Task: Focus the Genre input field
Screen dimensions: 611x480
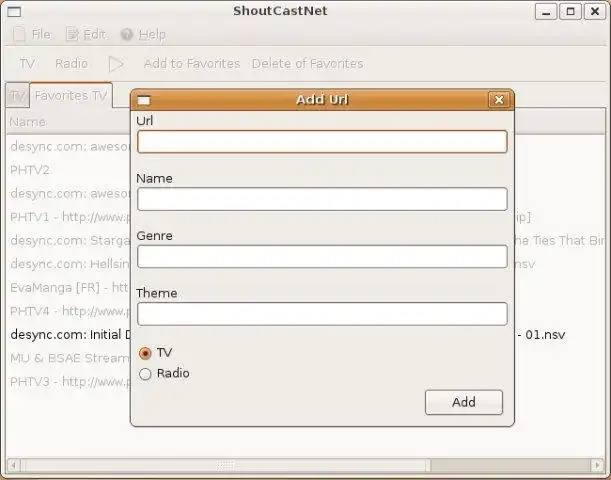Action: 322,256
